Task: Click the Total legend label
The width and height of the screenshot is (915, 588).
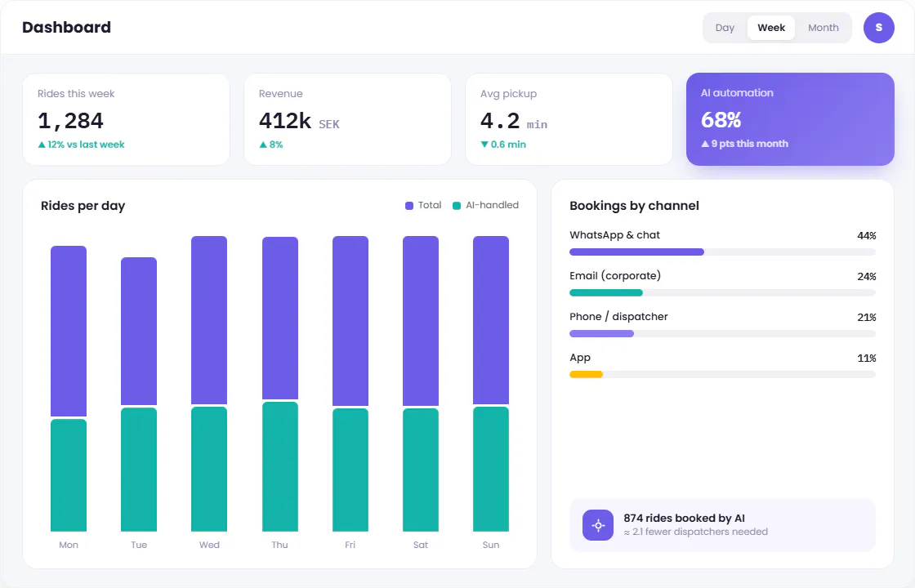Action: 430,205
